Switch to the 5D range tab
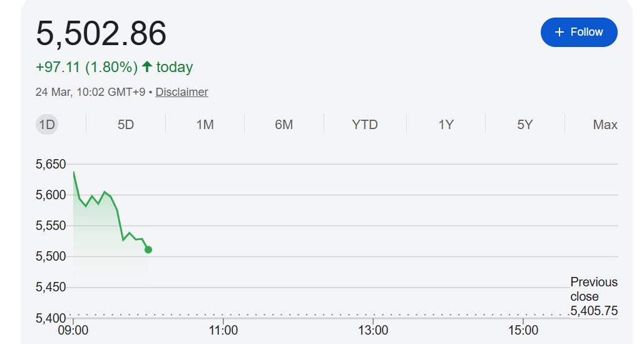The width and height of the screenshot is (644, 344). coord(126,125)
